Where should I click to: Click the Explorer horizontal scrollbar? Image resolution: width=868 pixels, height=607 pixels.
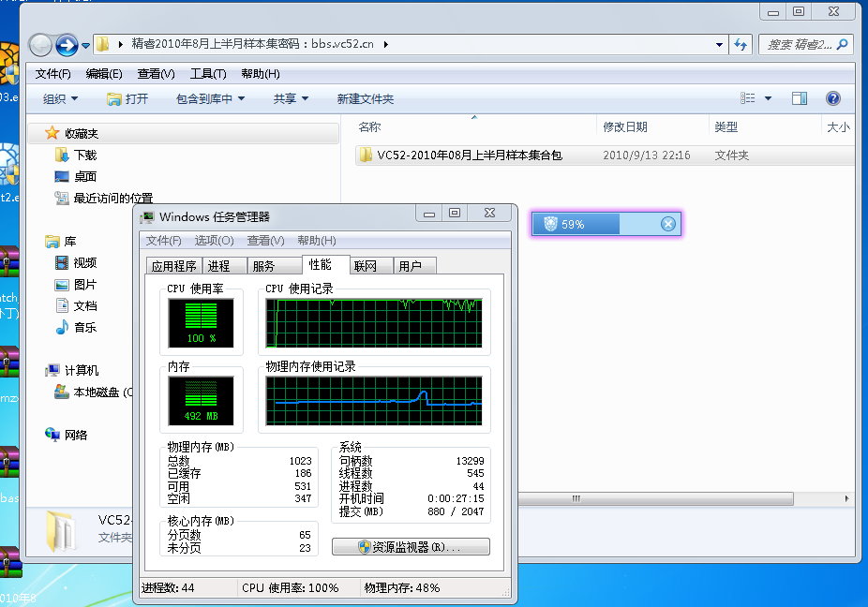[655, 498]
